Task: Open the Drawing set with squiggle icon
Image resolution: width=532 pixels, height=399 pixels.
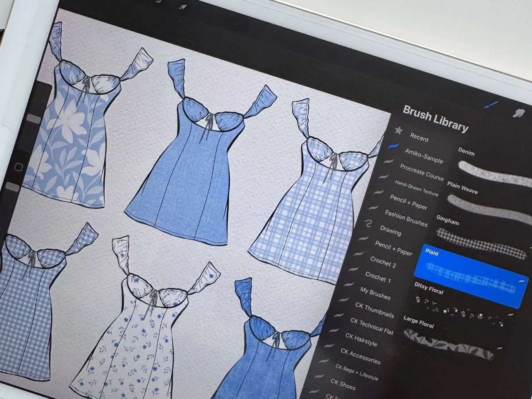Action: coord(390,230)
